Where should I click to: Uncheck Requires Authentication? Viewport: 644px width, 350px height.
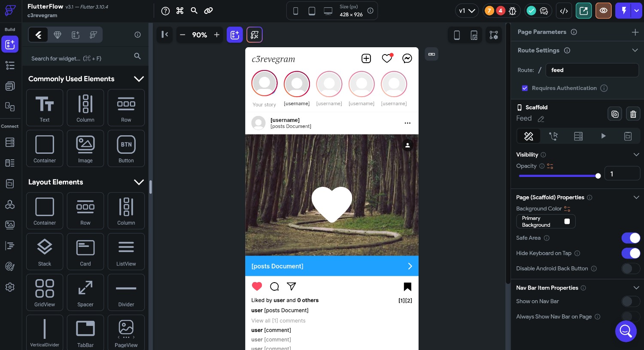pyautogui.click(x=525, y=88)
